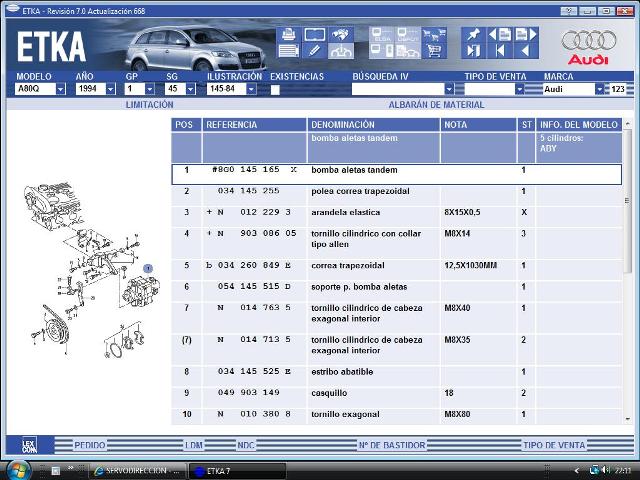Click the engine parts illustration
The height and width of the screenshot is (480, 640).
pos(93,270)
